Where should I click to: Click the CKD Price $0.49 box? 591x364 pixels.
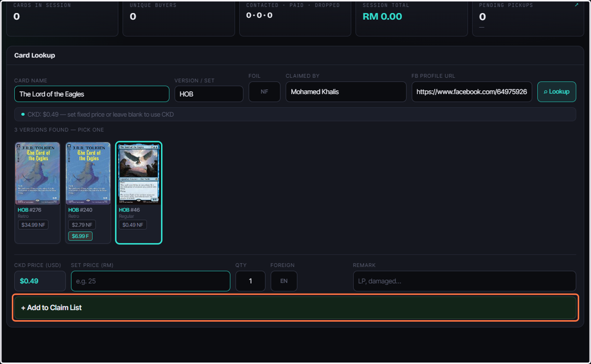coord(40,281)
